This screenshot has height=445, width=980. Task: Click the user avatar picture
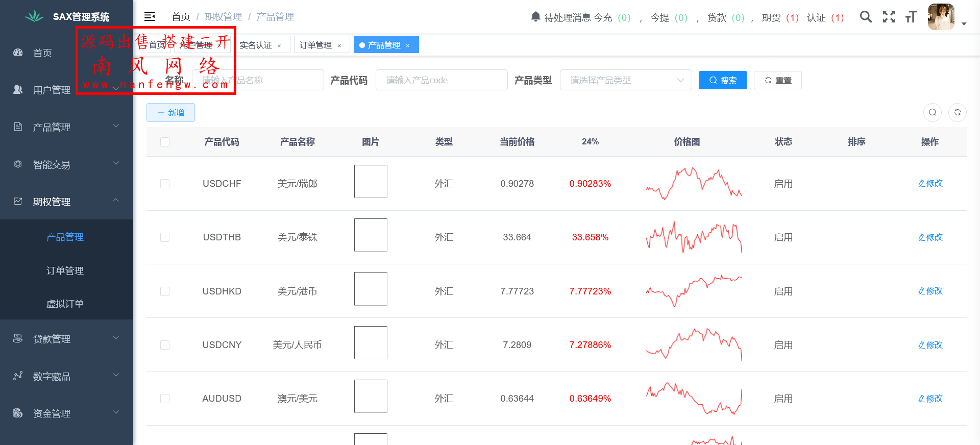[941, 17]
